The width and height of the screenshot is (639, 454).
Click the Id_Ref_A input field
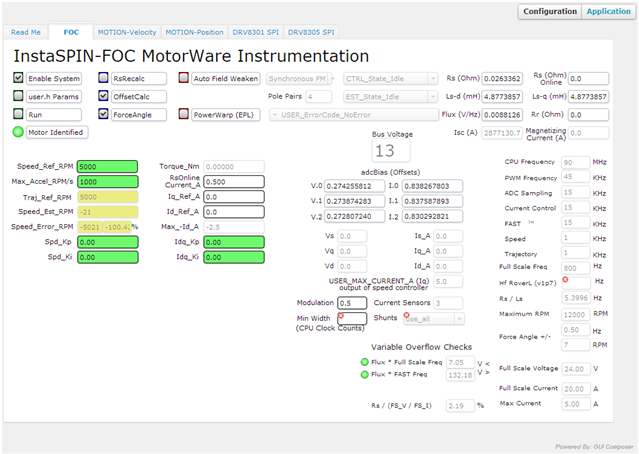(234, 212)
